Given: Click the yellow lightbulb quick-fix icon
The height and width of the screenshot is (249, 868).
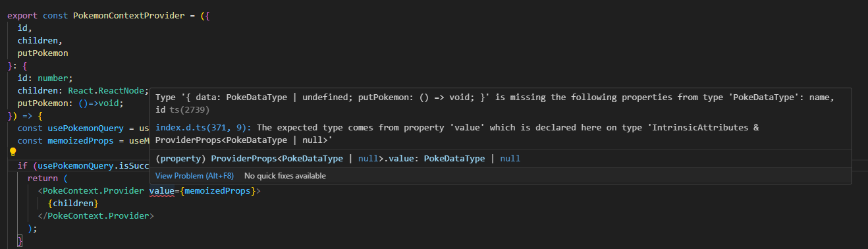Looking at the screenshot, I should click(x=12, y=152).
